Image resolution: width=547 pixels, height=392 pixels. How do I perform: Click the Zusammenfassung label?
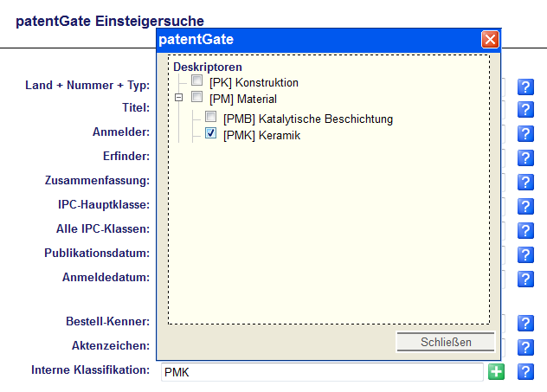pyautogui.click(x=97, y=180)
